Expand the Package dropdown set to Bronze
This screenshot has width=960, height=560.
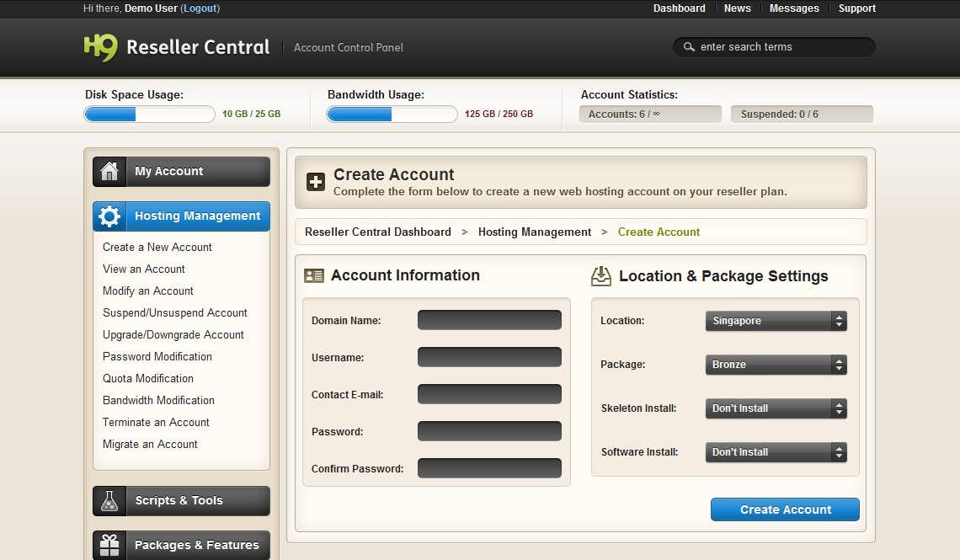coord(776,365)
